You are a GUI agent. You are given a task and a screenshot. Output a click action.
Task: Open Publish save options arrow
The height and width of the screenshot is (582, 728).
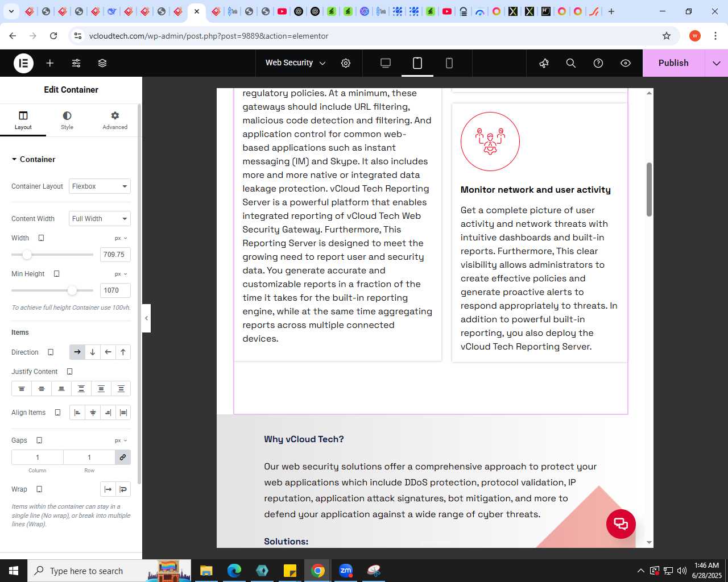point(717,63)
